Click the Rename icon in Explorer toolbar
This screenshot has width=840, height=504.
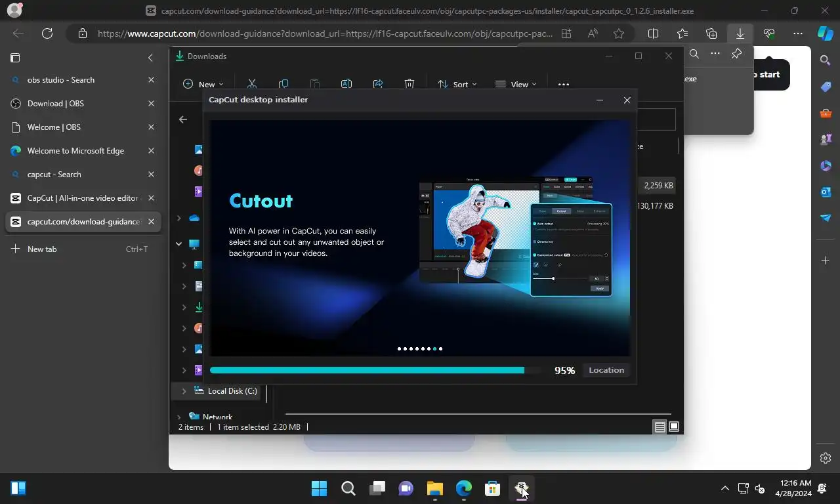346,84
